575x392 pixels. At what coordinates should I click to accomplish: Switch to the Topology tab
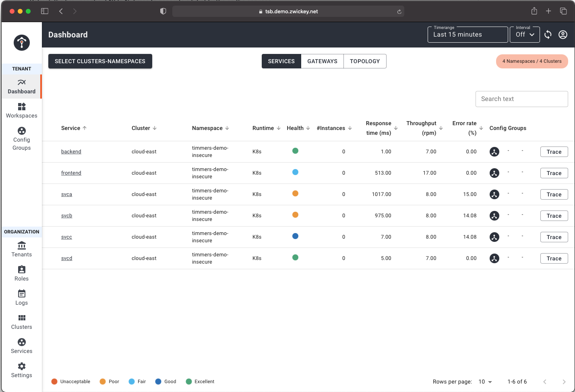pyautogui.click(x=365, y=61)
